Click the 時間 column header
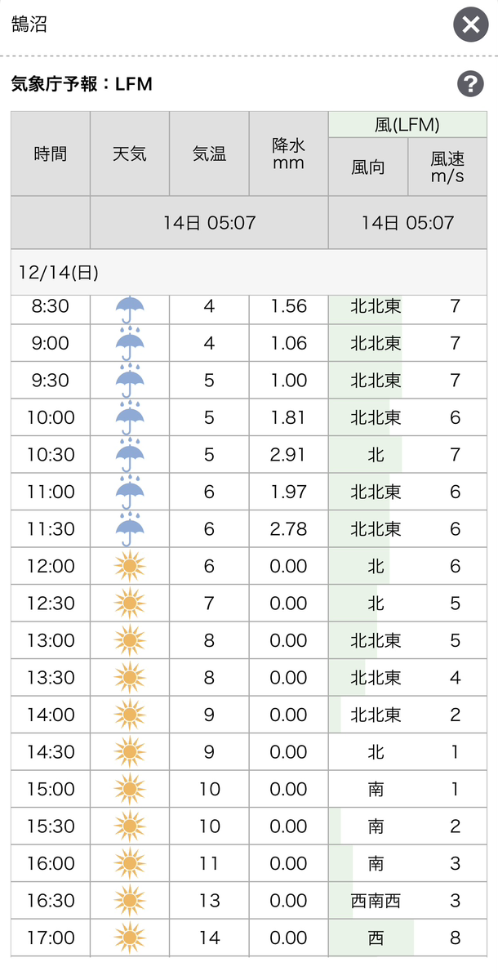The width and height of the screenshot is (498, 980). (x=51, y=154)
